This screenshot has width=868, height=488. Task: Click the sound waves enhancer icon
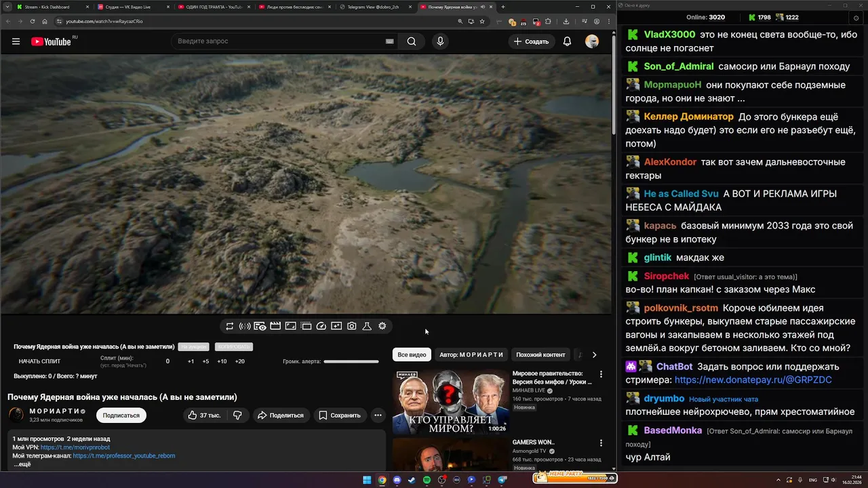pos(245,326)
